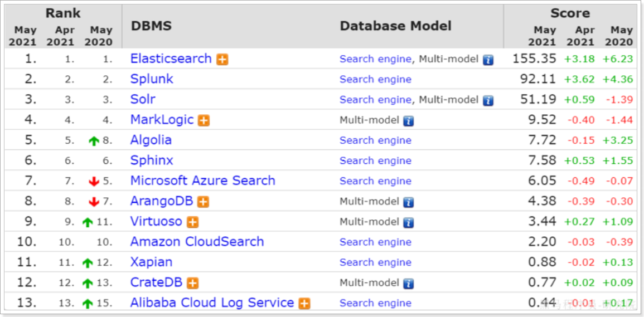Open the info icon in ArangoDB row

coord(408,202)
